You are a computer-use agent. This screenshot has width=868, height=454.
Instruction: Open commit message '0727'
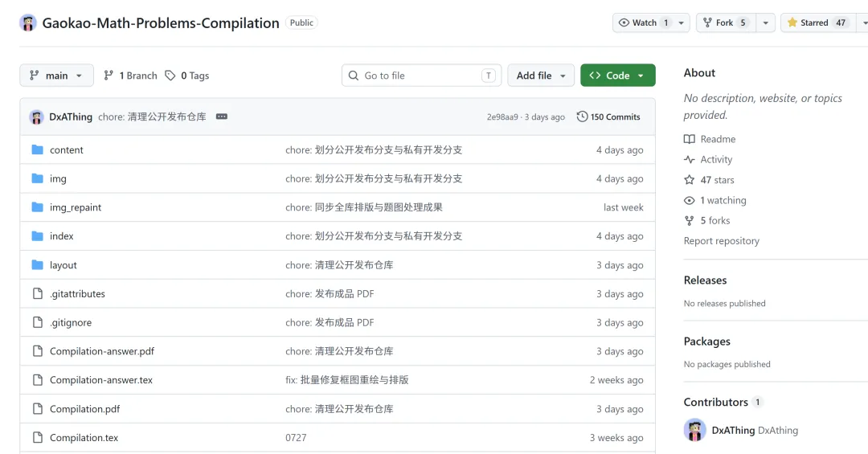coord(296,437)
